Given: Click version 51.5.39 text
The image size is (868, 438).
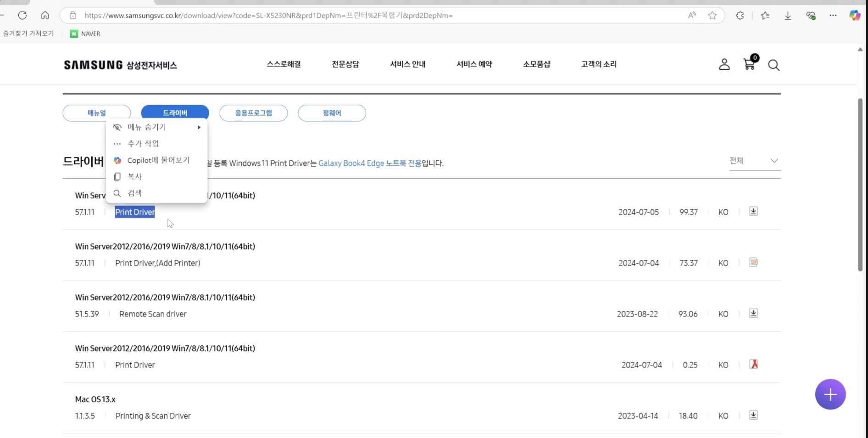Looking at the screenshot, I should (87, 314).
